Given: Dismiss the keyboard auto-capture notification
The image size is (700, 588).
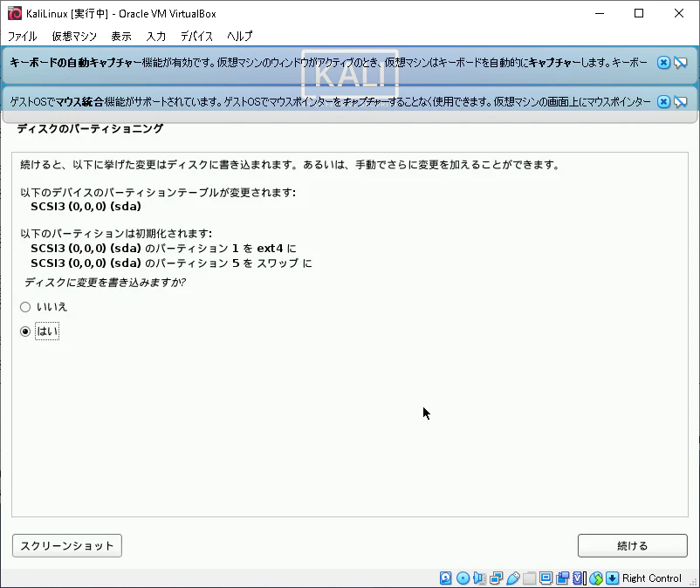Looking at the screenshot, I should coord(663,63).
